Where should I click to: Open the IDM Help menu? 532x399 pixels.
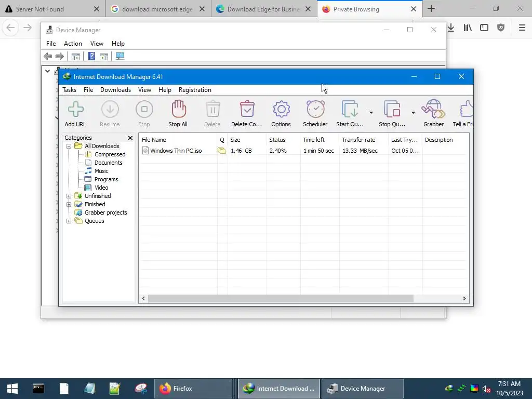[x=165, y=90]
